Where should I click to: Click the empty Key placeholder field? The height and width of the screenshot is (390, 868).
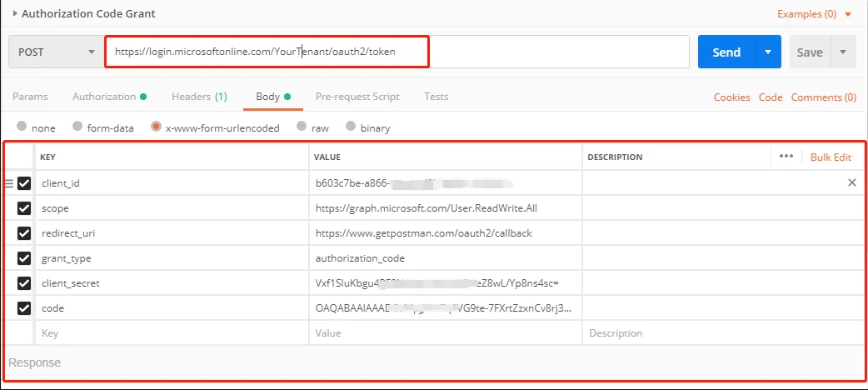[x=172, y=333]
